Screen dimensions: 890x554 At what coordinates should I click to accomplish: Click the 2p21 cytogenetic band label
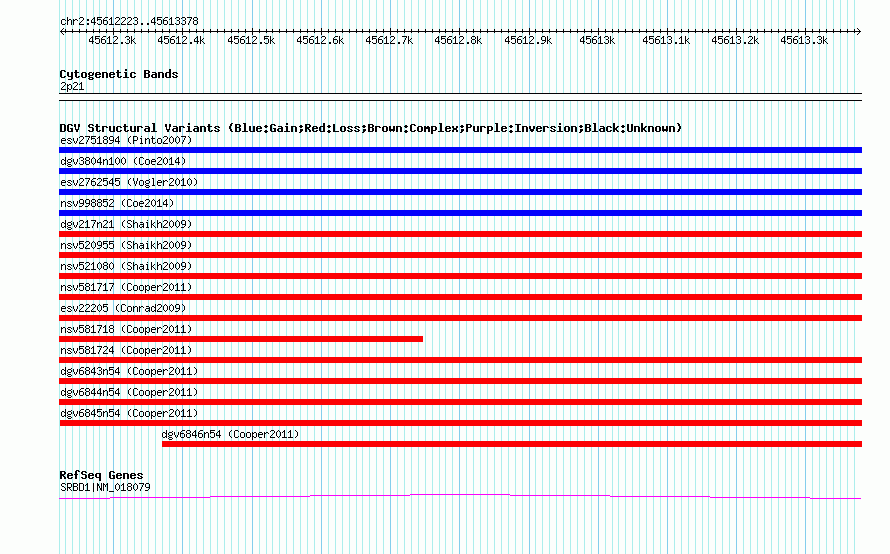coord(72,86)
